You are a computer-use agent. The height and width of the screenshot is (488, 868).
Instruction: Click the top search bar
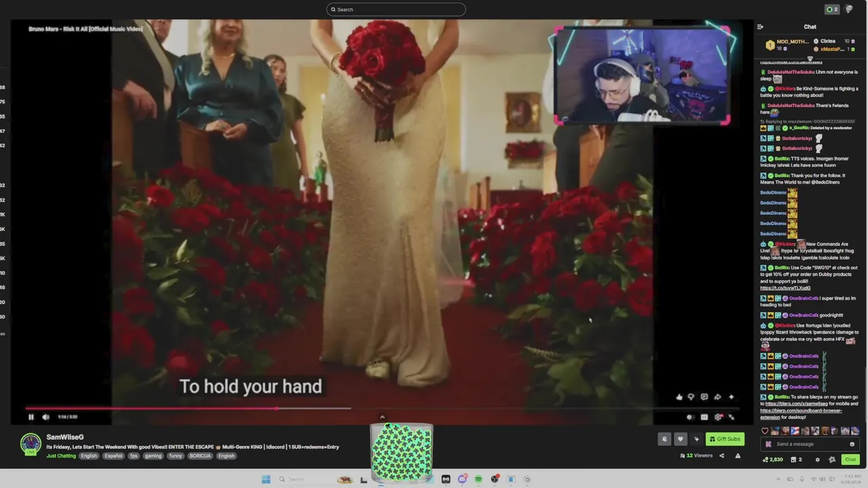[396, 9]
